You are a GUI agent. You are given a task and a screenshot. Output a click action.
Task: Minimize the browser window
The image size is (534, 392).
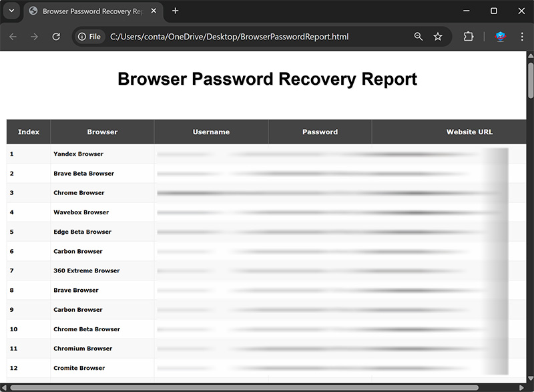tap(467, 11)
